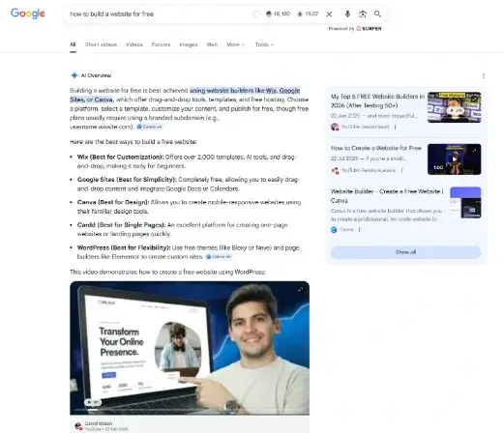Play the How to Create a Website thumbnail
504x433 pixels.
(x=455, y=159)
